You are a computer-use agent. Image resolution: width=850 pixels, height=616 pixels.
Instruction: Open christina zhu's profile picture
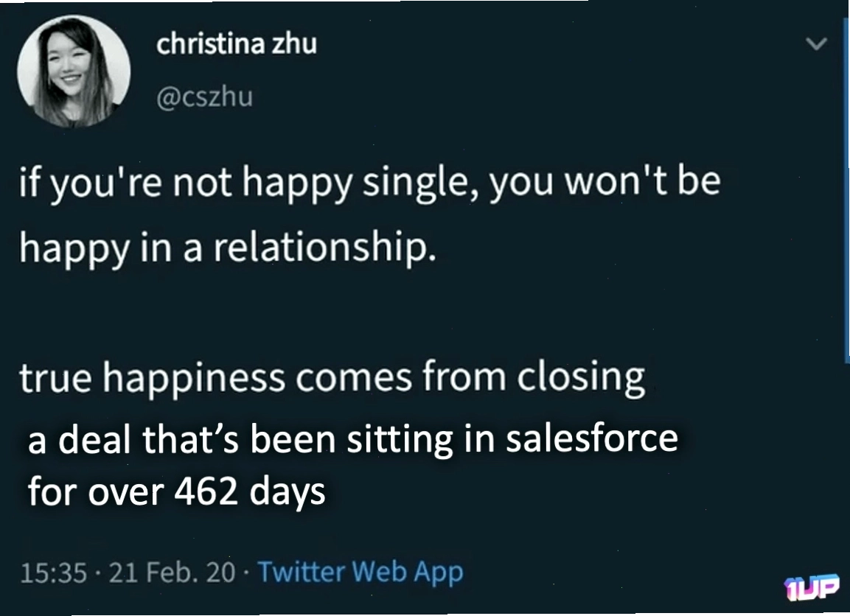pyautogui.click(x=74, y=71)
